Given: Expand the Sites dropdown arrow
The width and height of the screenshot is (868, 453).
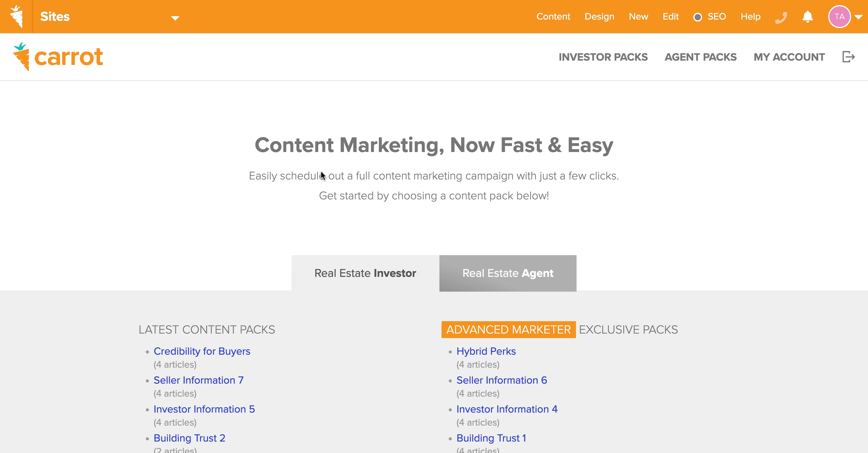Looking at the screenshot, I should 175,18.
